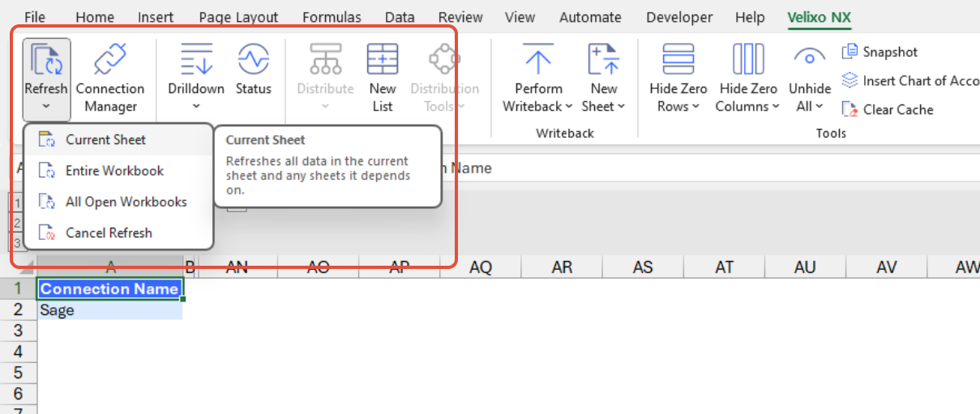Choose Entire Workbook refresh option

coord(118,170)
